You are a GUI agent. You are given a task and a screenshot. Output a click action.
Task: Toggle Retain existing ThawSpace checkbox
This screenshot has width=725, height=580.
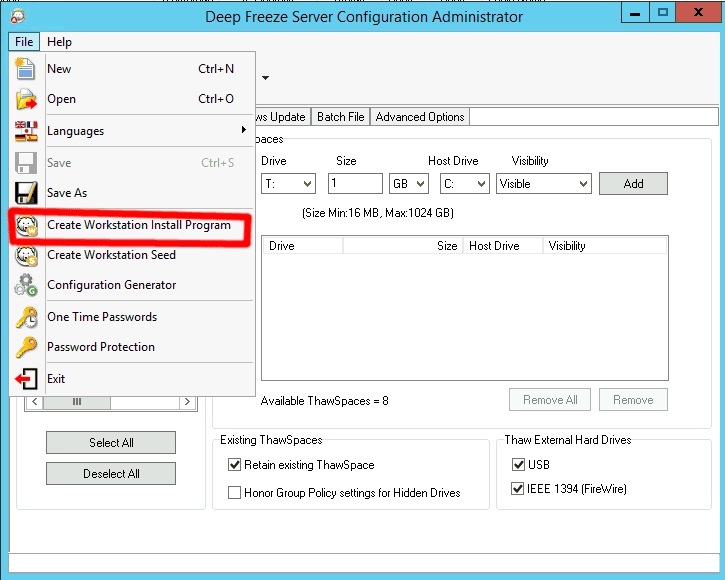(234, 464)
